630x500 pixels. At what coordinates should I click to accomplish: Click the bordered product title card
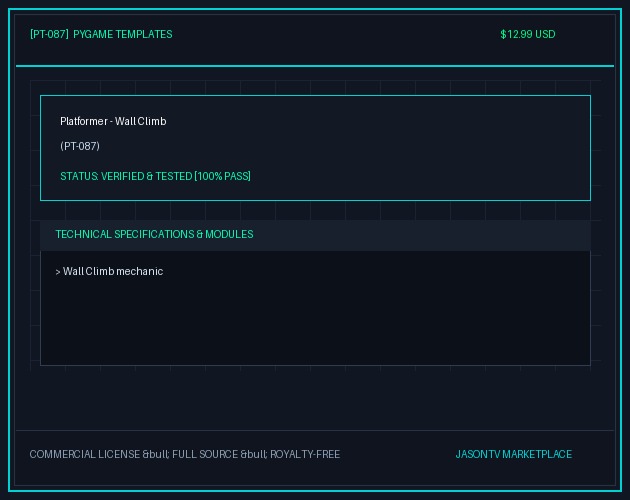pyautogui.click(x=315, y=148)
